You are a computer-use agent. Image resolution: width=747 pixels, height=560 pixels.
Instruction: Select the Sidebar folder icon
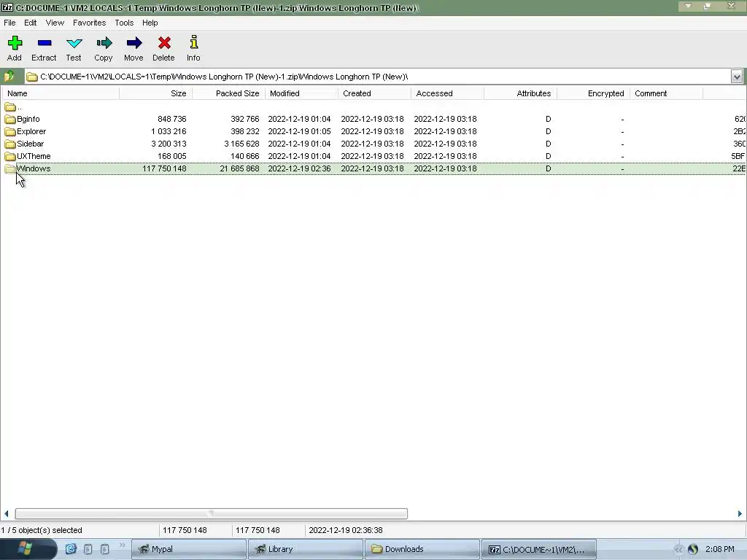coord(10,144)
